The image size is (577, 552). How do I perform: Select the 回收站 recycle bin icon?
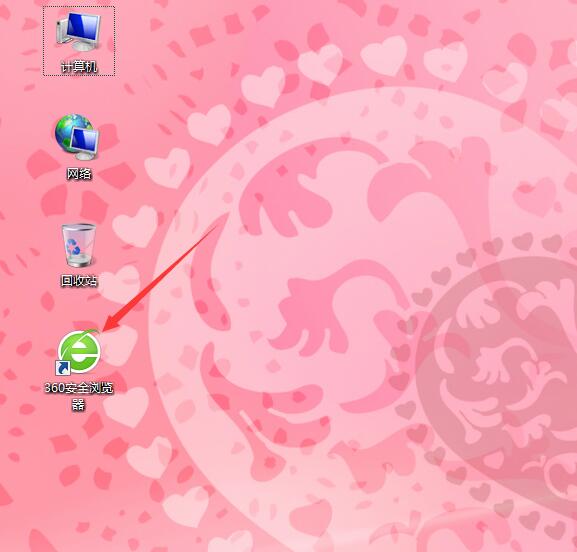coord(78,244)
